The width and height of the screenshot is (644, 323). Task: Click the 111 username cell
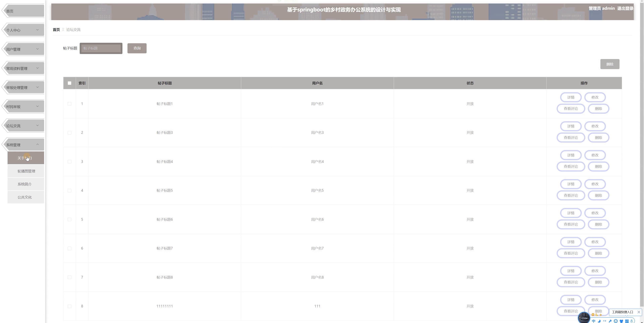click(317, 306)
